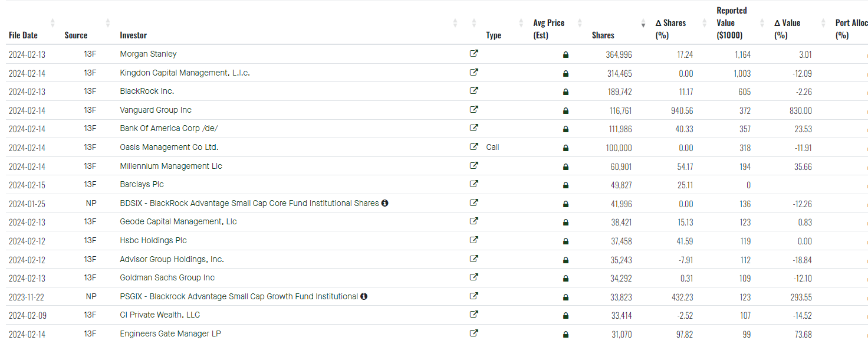Open Oasis Management external link icon

click(x=474, y=147)
